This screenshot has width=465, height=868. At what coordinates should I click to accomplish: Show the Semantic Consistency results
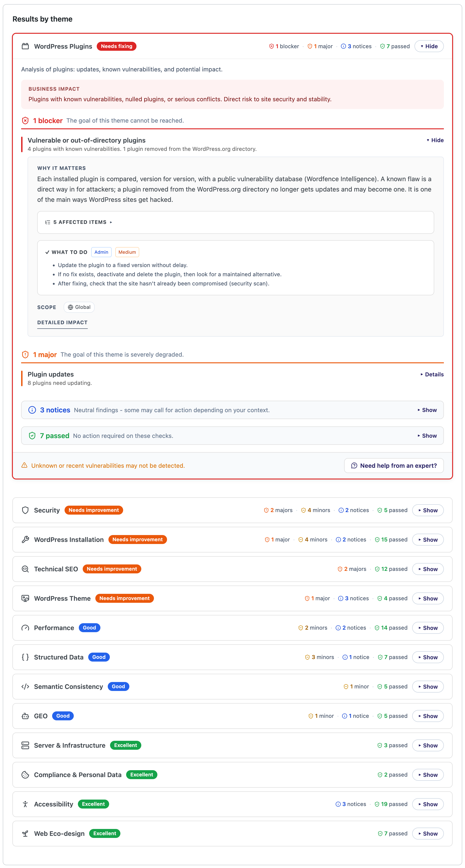[428, 687]
